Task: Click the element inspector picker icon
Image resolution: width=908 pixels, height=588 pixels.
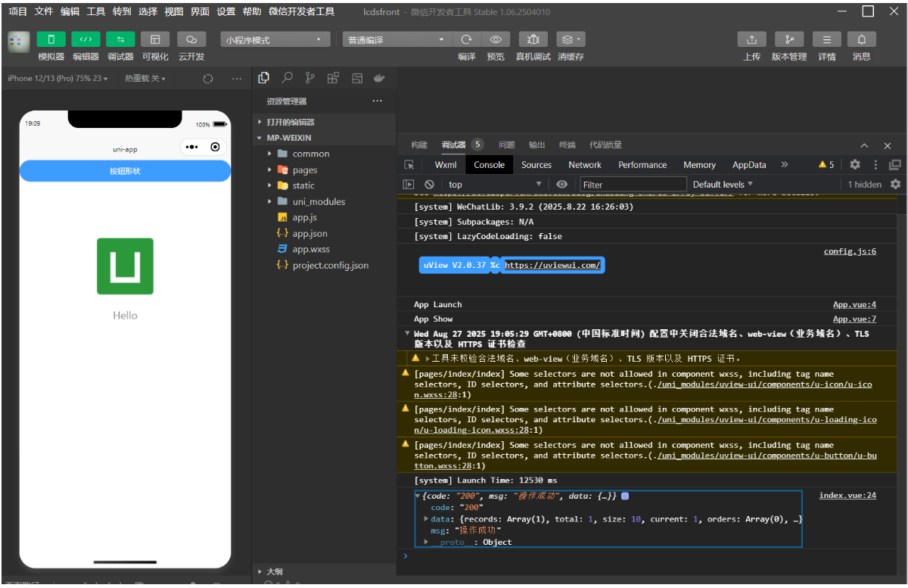Action: (409, 165)
